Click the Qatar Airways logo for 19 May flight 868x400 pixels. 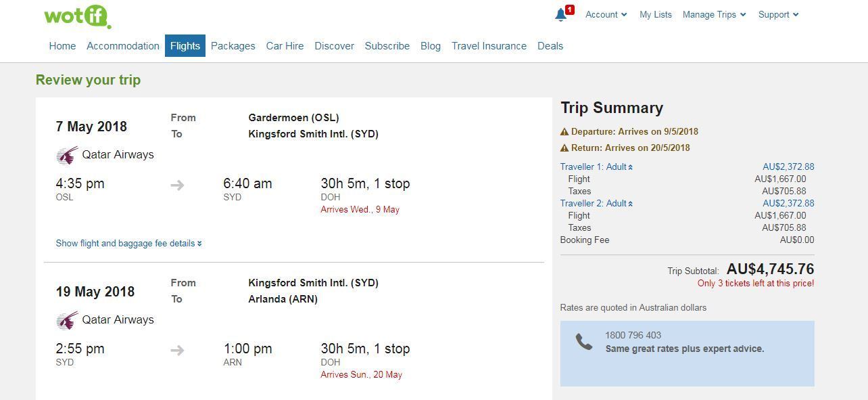pyautogui.click(x=67, y=320)
